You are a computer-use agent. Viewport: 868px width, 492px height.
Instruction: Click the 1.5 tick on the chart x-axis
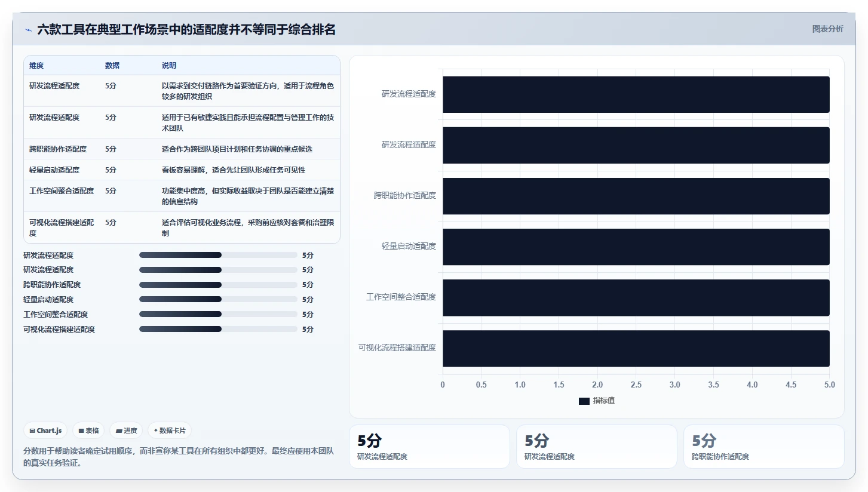click(x=559, y=385)
